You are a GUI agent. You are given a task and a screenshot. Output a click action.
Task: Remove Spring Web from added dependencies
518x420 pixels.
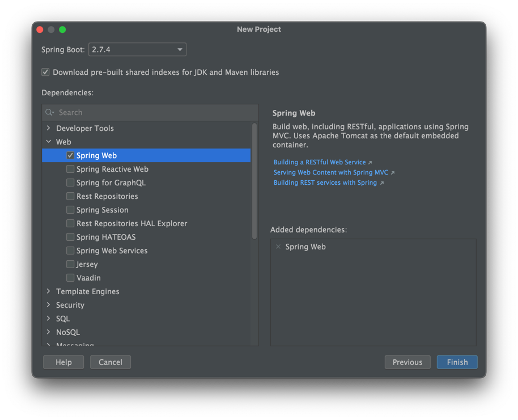click(x=278, y=247)
